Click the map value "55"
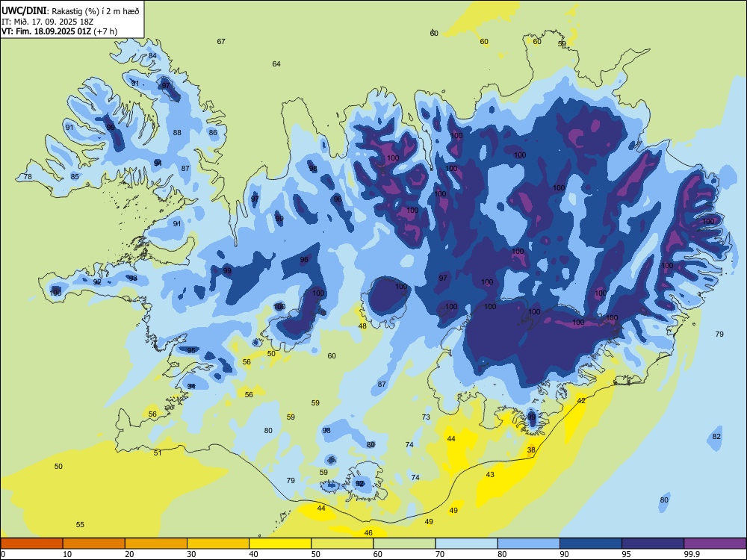Viewport: 747px width, 560px height. coord(80,524)
